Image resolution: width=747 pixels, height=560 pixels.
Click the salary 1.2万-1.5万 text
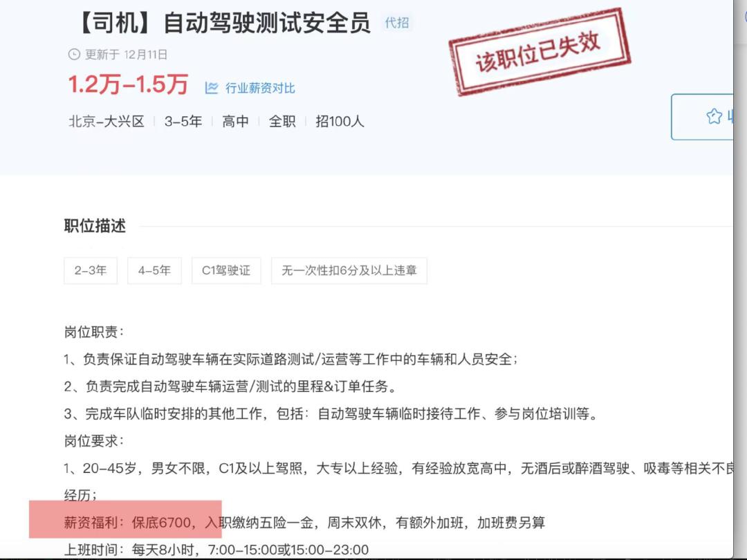tap(128, 84)
